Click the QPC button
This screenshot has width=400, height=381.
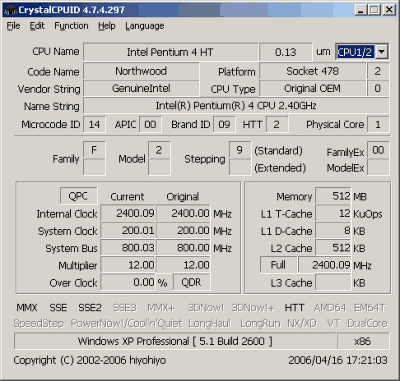[78, 196]
